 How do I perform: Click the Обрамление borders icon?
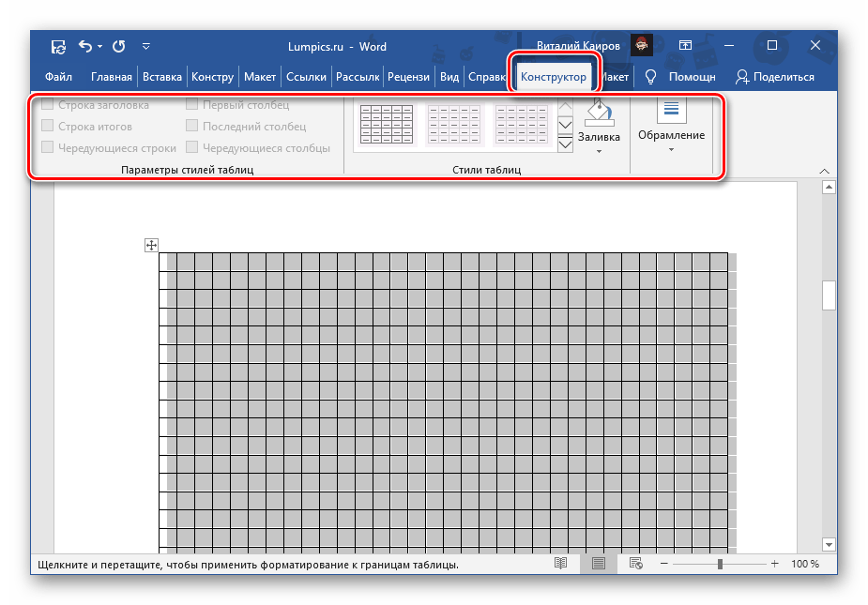tap(671, 110)
